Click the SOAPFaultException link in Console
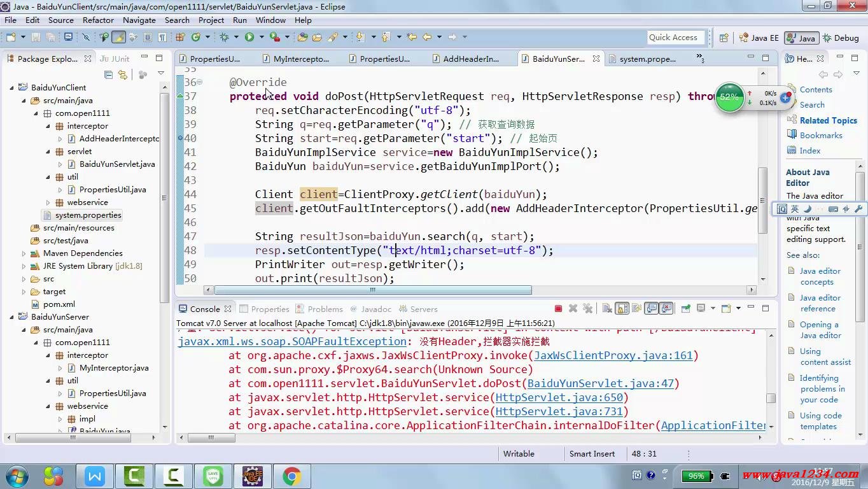 (x=291, y=341)
